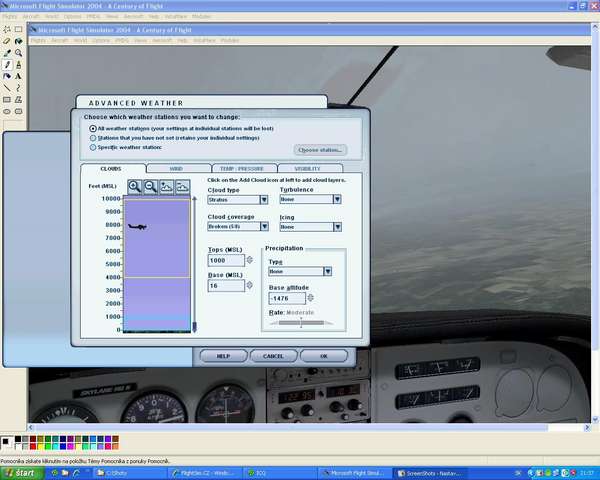Select the Ellipse shape tool
600x480 pixels.
(x=7, y=111)
